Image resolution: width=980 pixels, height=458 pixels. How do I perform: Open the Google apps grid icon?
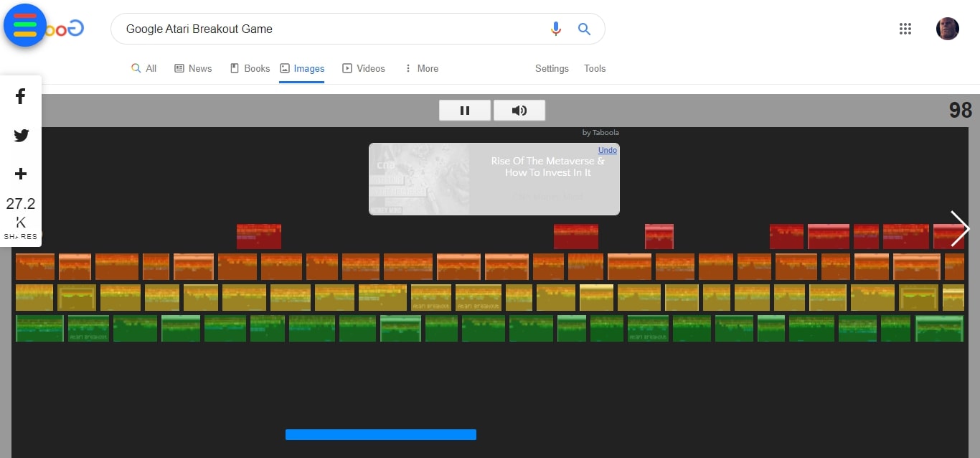pos(905,29)
